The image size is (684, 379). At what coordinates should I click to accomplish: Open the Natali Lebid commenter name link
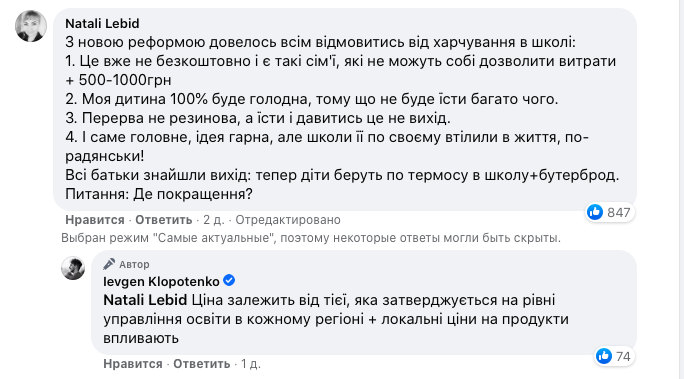(102, 24)
